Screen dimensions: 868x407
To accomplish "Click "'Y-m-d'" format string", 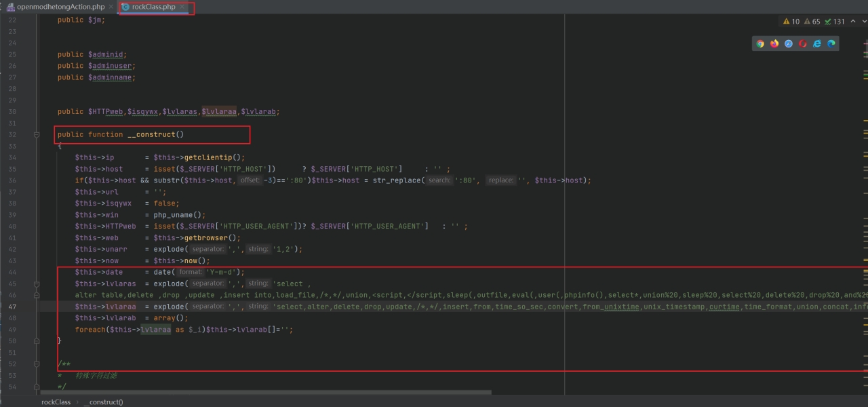I will [221, 272].
